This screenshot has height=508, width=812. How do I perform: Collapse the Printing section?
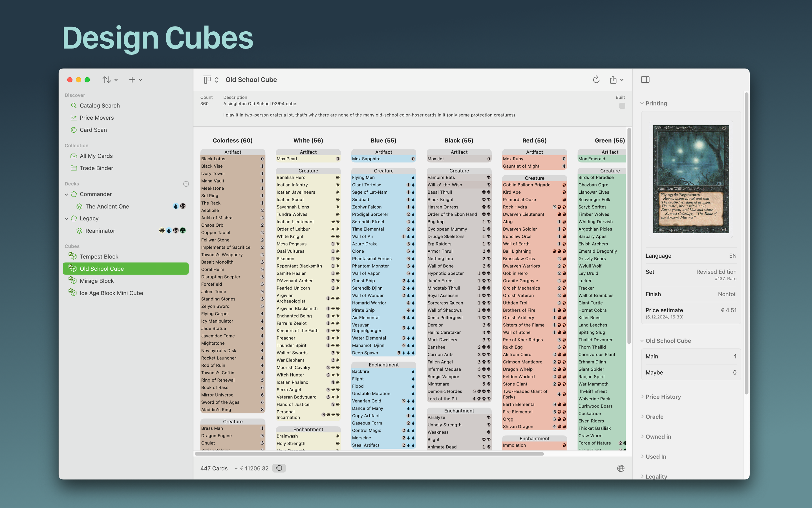click(x=642, y=104)
